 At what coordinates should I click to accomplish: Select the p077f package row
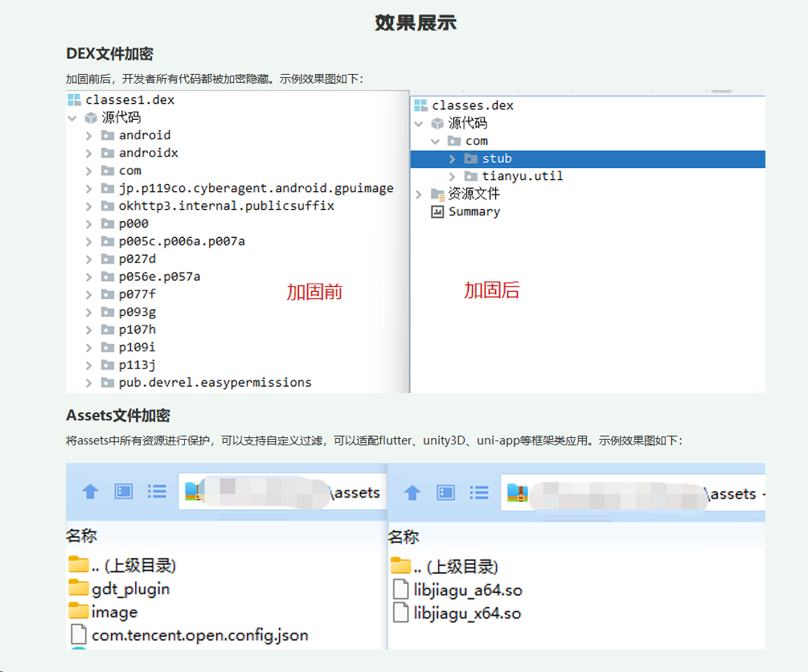[x=137, y=294]
